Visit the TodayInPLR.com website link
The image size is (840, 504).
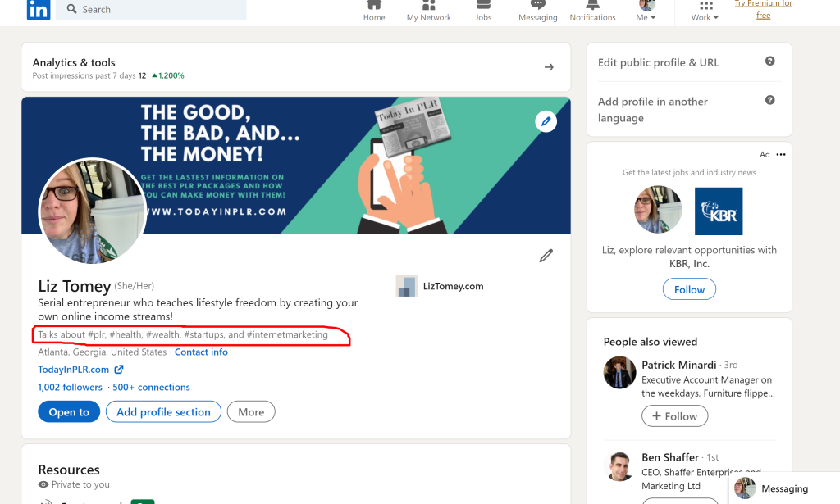73,369
